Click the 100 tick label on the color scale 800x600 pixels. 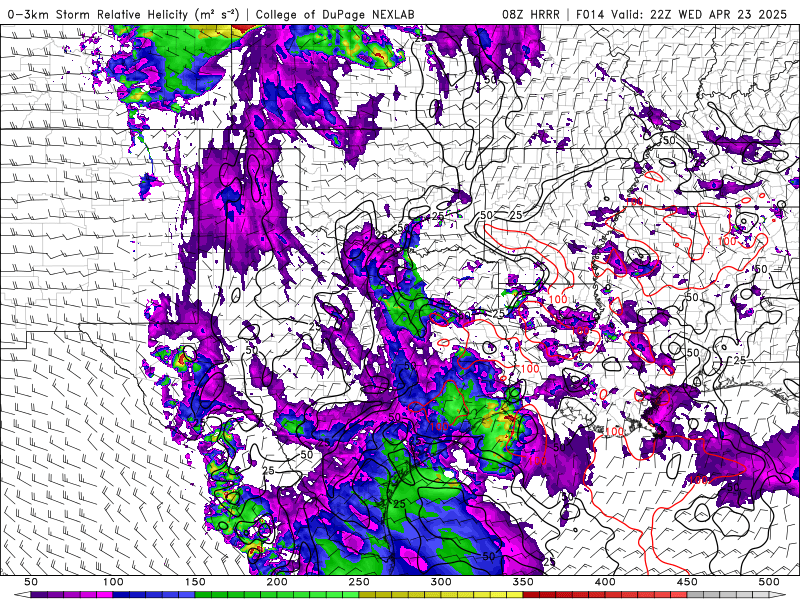coord(113,582)
